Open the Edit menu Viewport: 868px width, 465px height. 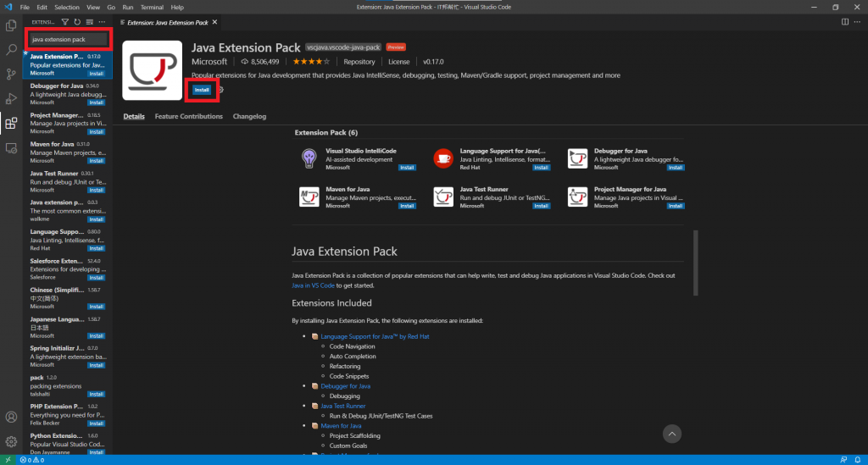(x=42, y=7)
